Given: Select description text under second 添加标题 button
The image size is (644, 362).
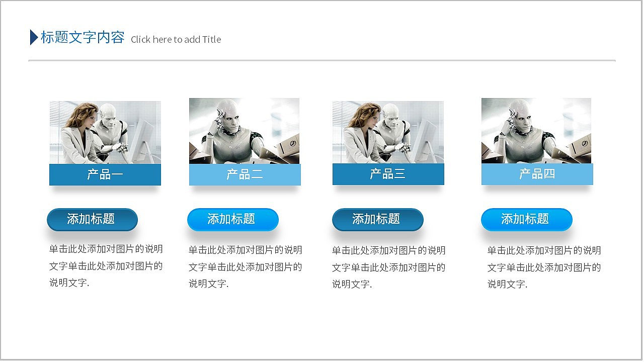Looking at the screenshot, I should (246, 267).
